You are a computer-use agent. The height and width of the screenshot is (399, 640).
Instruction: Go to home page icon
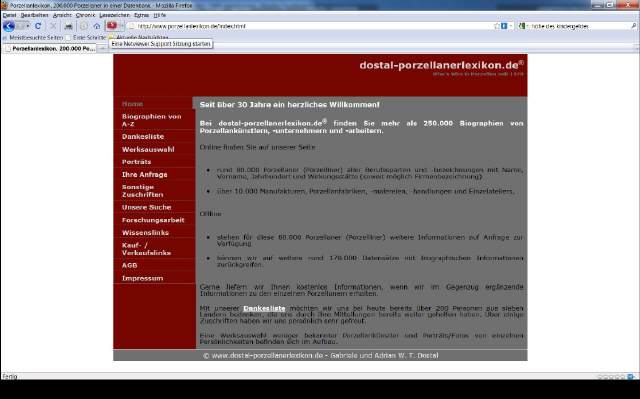(97, 26)
